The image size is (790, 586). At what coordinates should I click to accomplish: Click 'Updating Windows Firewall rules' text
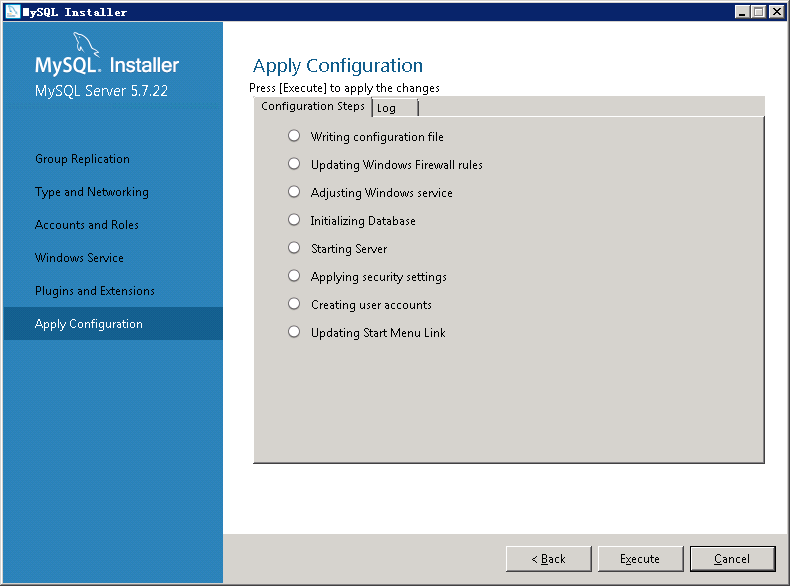(x=397, y=165)
